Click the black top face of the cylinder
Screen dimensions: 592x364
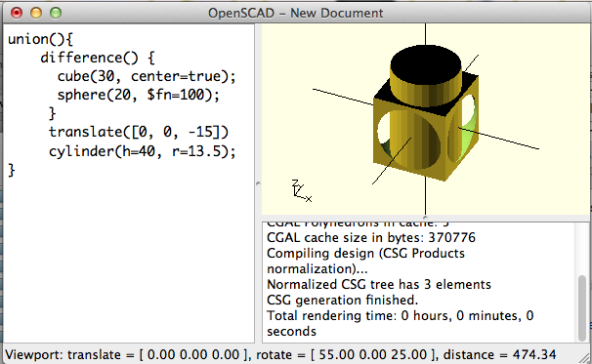pyautogui.click(x=426, y=64)
